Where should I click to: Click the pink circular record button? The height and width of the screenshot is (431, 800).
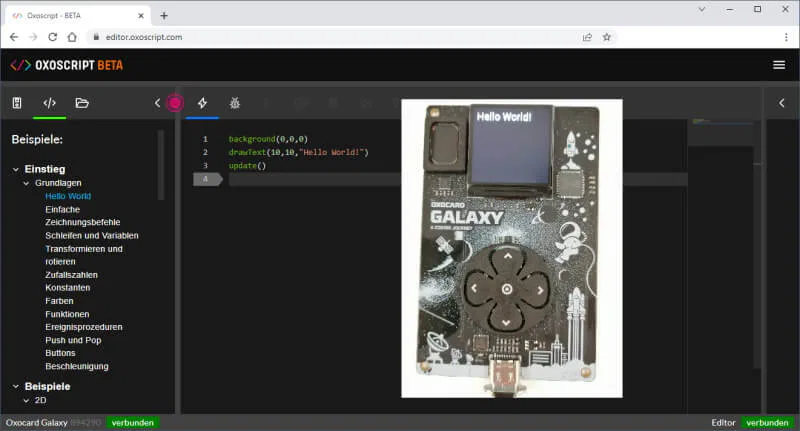[x=175, y=102]
